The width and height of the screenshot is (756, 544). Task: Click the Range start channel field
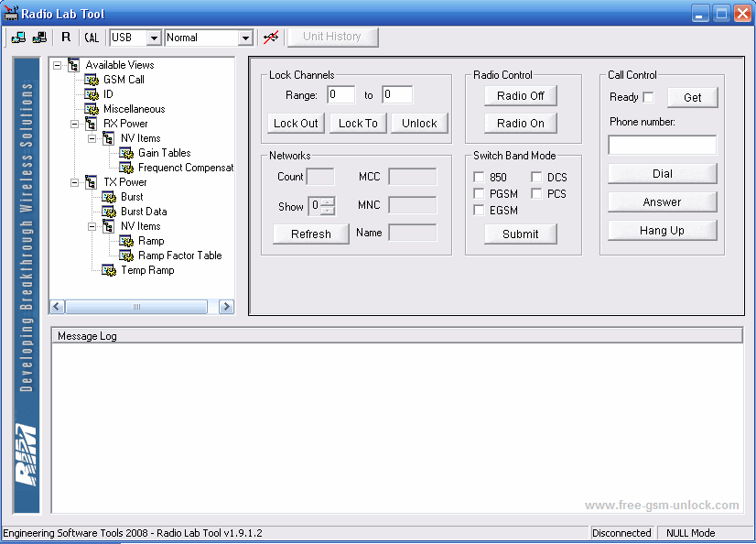[340, 94]
